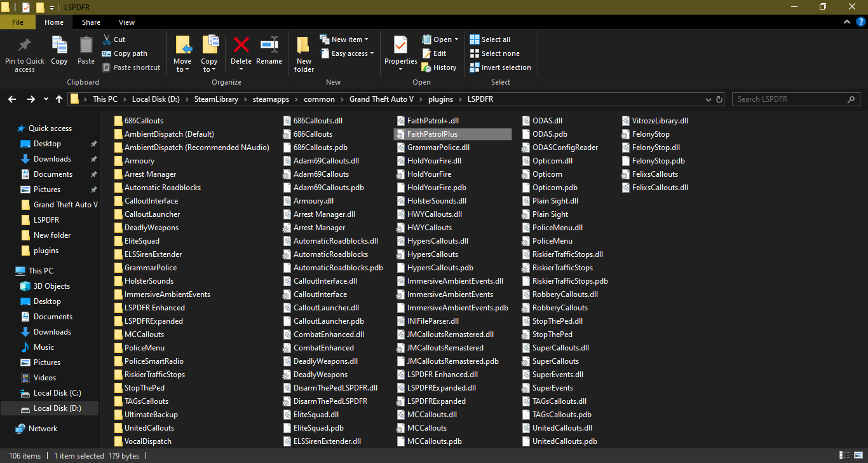
Task: Open the recent locations chevron
Action: coord(46,99)
